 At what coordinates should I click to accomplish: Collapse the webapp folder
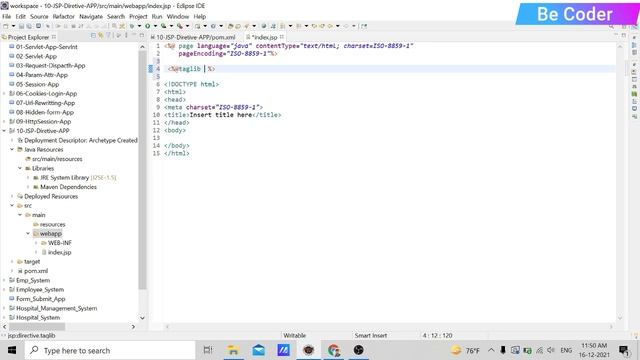(x=28, y=234)
